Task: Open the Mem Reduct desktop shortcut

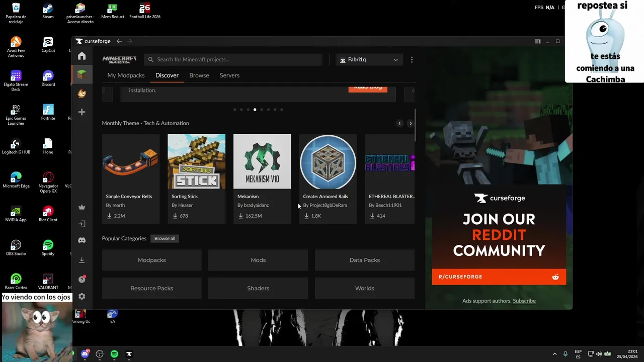Action: (x=113, y=11)
